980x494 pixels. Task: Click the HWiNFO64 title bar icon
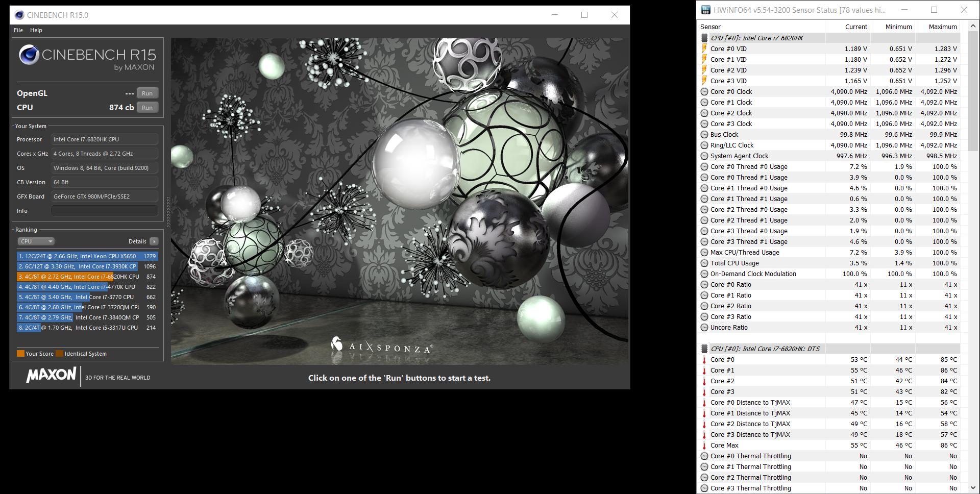705,10
